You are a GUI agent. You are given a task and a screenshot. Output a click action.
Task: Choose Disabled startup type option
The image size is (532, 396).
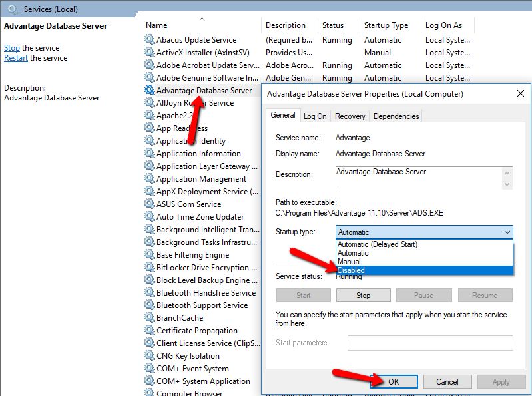[x=424, y=270]
